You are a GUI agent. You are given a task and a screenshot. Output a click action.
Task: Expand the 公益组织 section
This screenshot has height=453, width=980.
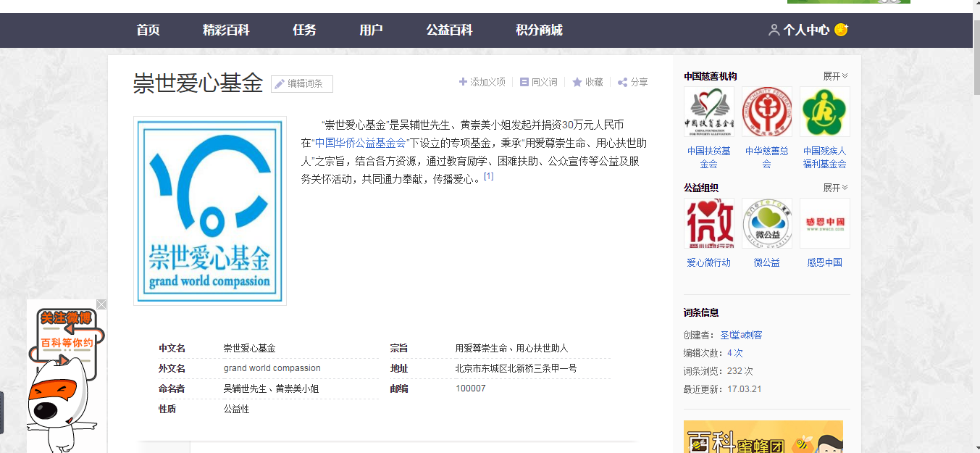tap(835, 188)
